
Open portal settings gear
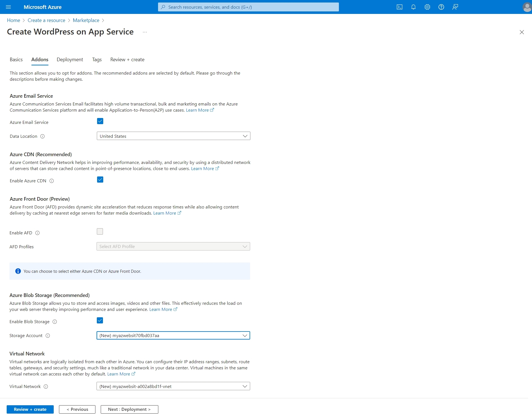coord(427,7)
